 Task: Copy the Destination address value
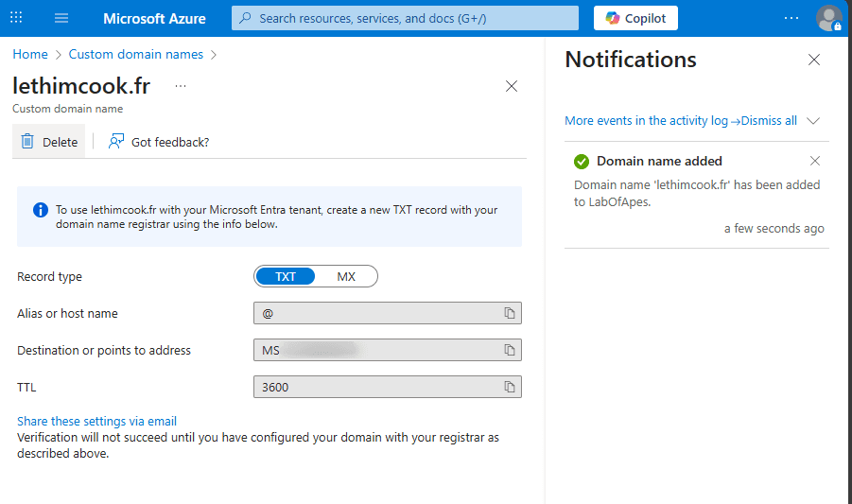point(509,350)
